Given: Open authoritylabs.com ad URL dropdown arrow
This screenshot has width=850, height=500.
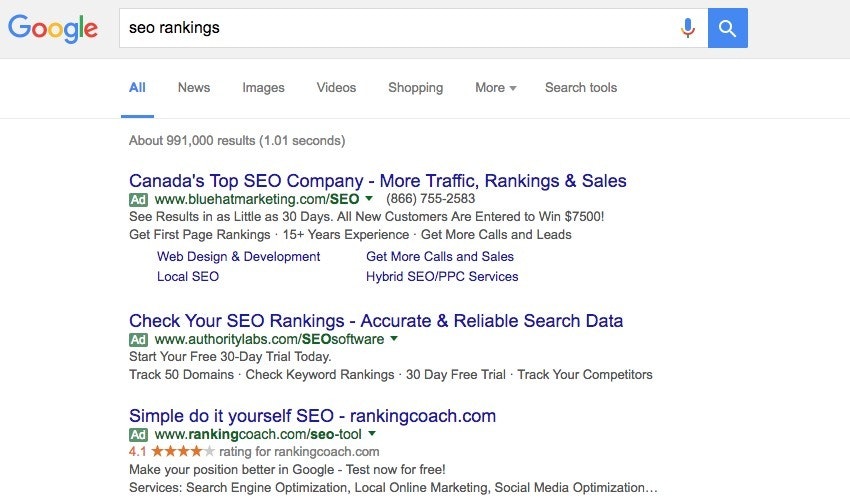Looking at the screenshot, I should [394, 339].
